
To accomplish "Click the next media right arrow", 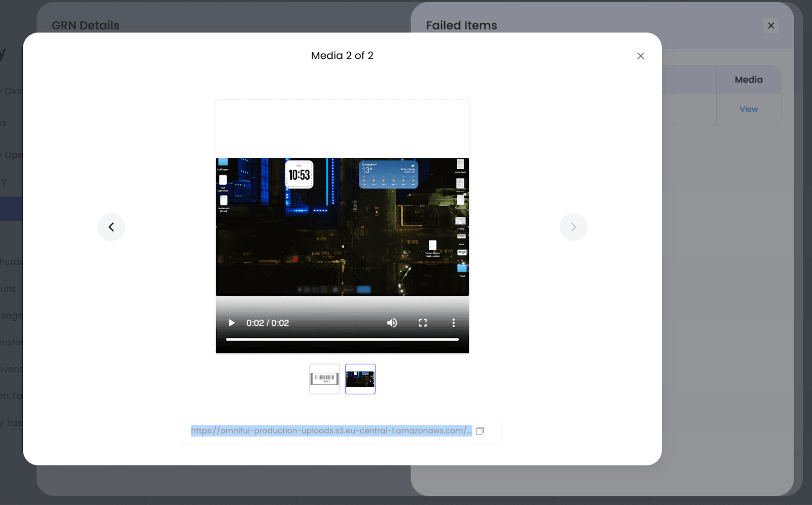I will (x=573, y=227).
